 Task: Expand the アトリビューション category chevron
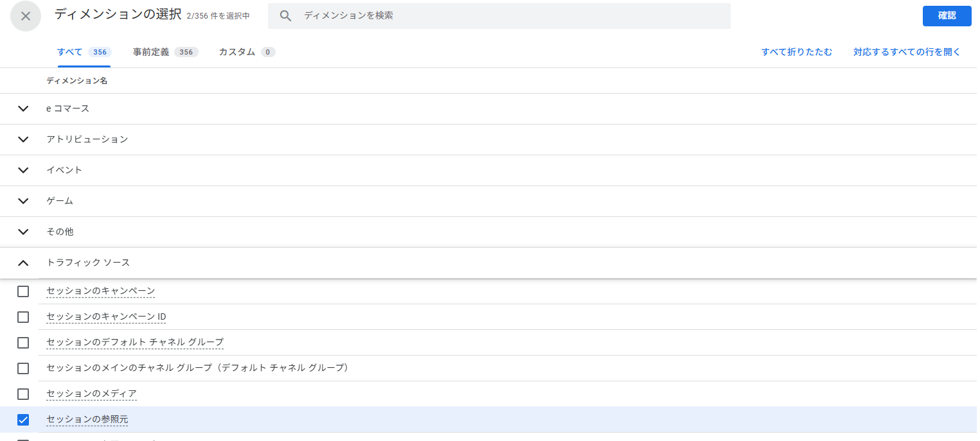coord(23,139)
